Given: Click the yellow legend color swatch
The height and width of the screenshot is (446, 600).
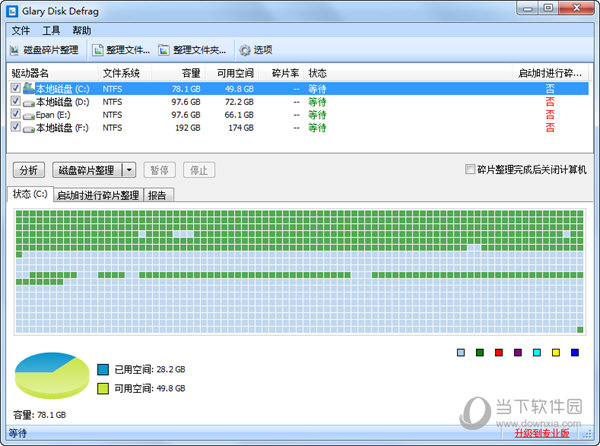Looking at the screenshot, I should (556, 352).
